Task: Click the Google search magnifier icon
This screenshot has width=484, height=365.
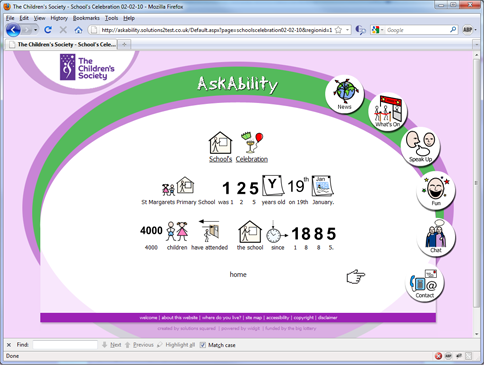Action: click(453, 30)
